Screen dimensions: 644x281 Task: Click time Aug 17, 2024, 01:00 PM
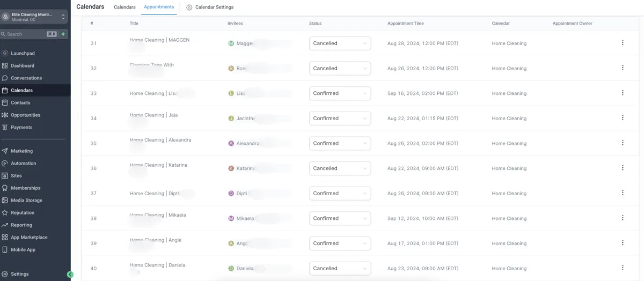[423, 243]
